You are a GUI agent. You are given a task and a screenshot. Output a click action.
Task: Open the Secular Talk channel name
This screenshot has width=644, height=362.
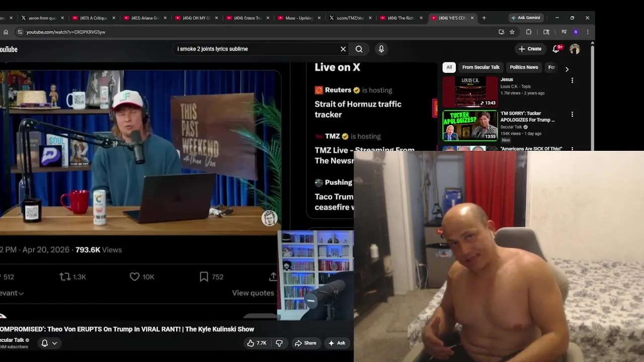(12, 340)
